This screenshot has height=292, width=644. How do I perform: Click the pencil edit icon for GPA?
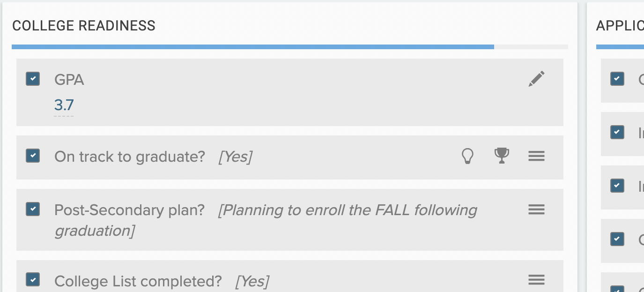(536, 79)
